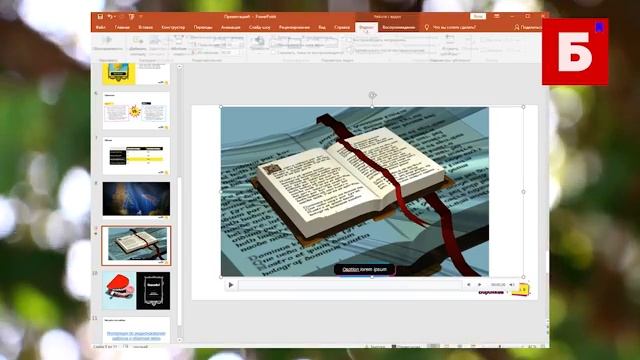Step the video forward in the control bar
The width and height of the screenshot is (640, 360).
click(x=480, y=284)
